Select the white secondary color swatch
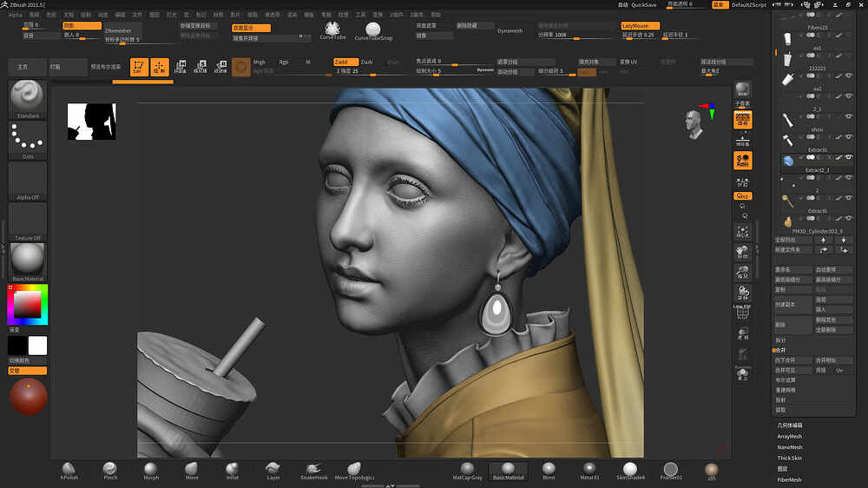Viewport: 868px width, 488px height. (x=37, y=345)
